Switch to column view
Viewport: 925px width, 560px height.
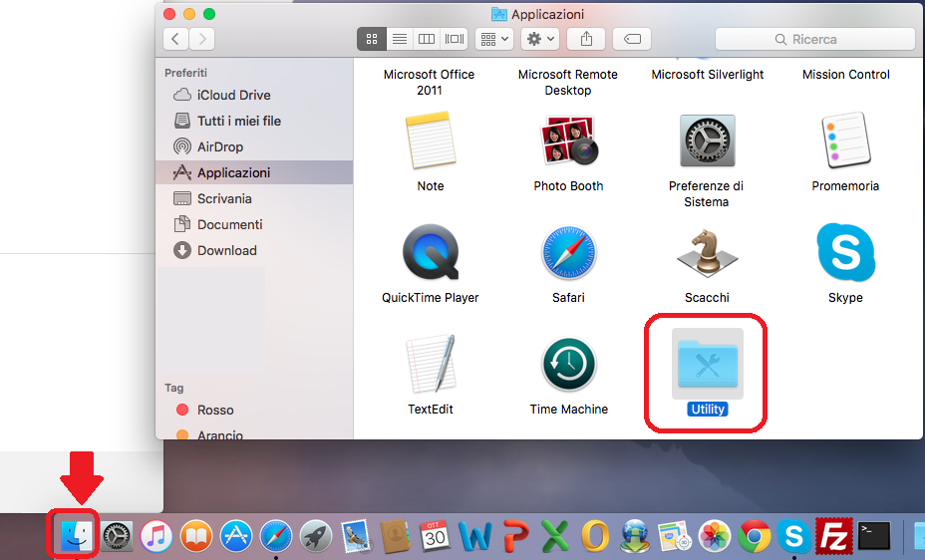click(427, 39)
